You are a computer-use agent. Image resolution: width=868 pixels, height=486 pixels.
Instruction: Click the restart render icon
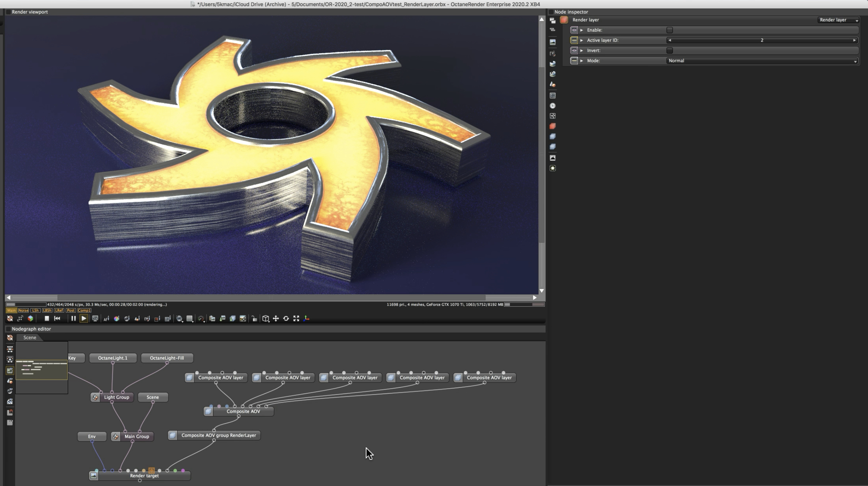click(57, 319)
